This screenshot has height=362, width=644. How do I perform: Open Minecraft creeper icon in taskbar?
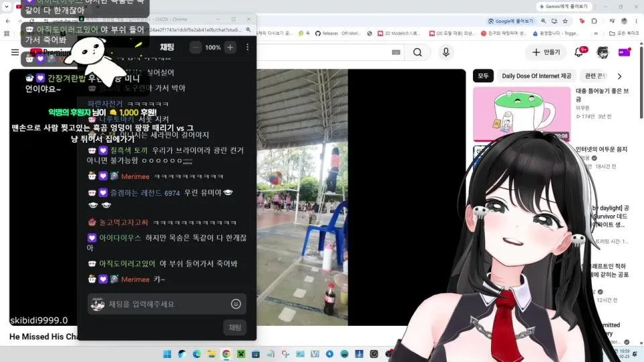[241, 354]
